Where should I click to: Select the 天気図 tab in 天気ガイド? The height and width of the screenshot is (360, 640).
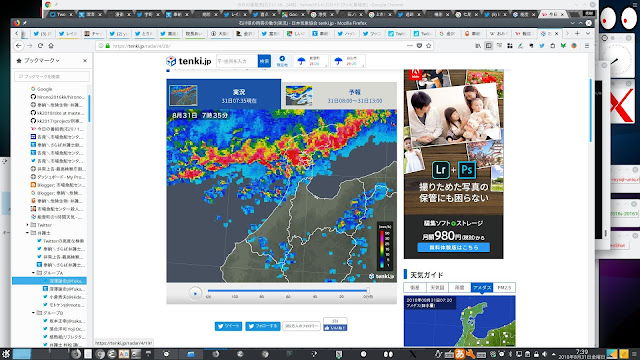coord(437,287)
